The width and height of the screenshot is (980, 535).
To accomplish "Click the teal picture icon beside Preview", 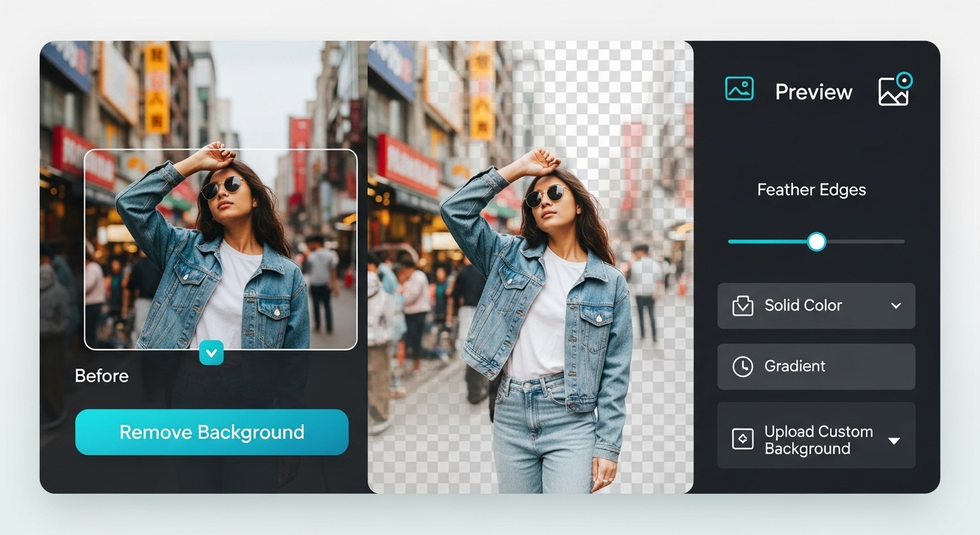I will click(739, 89).
